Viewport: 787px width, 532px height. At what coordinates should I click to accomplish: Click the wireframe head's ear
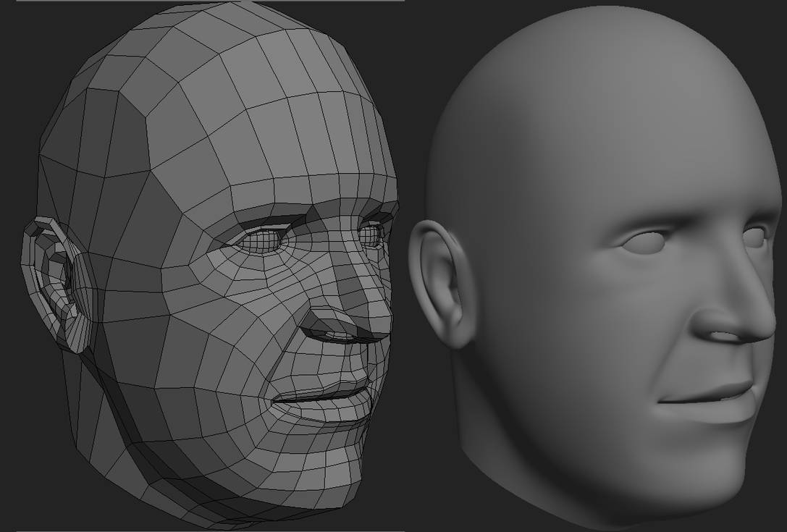[x=56, y=285]
